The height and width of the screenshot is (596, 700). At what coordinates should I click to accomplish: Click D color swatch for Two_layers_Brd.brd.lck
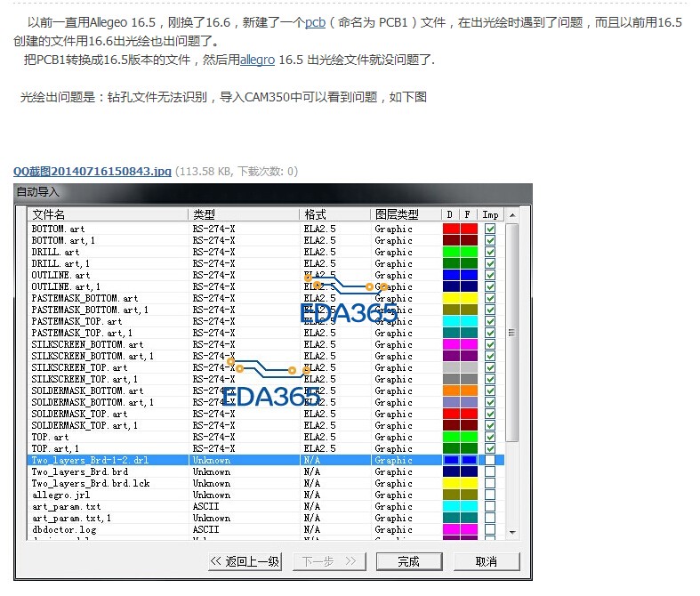click(x=451, y=483)
